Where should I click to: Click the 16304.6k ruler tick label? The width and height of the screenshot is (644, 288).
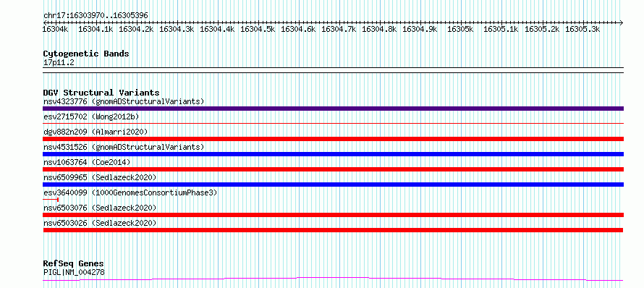click(x=298, y=29)
